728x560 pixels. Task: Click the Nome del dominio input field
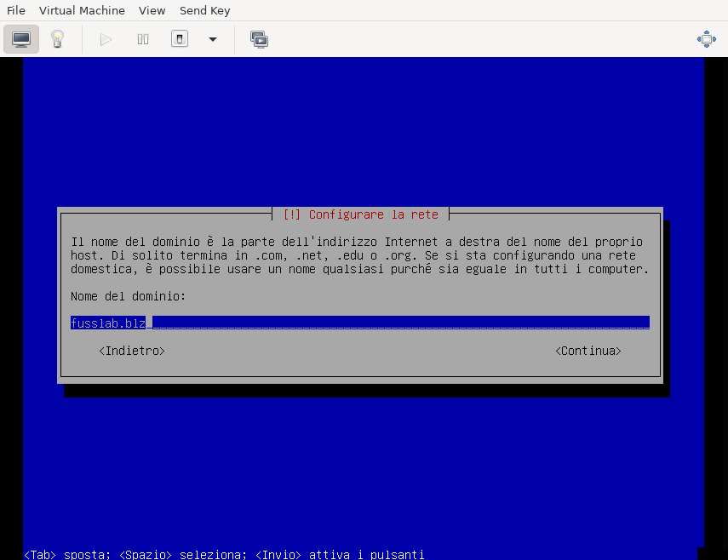360,323
